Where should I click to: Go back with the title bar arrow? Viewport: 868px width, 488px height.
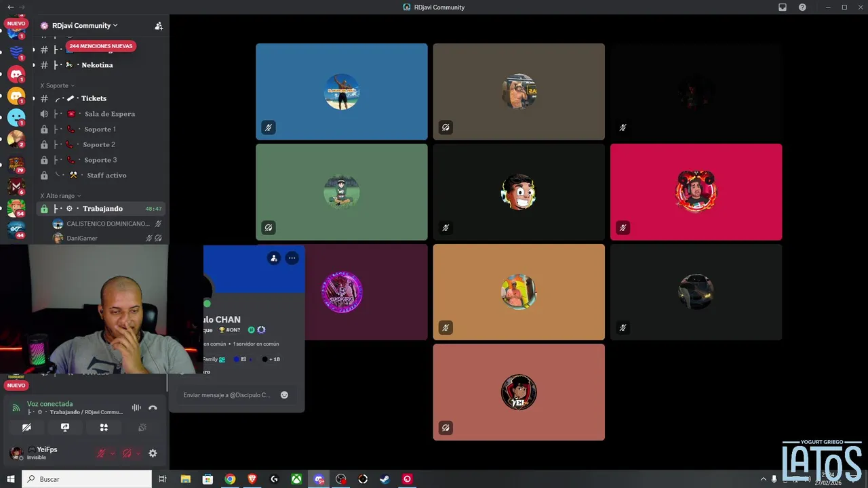(x=10, y=7)
